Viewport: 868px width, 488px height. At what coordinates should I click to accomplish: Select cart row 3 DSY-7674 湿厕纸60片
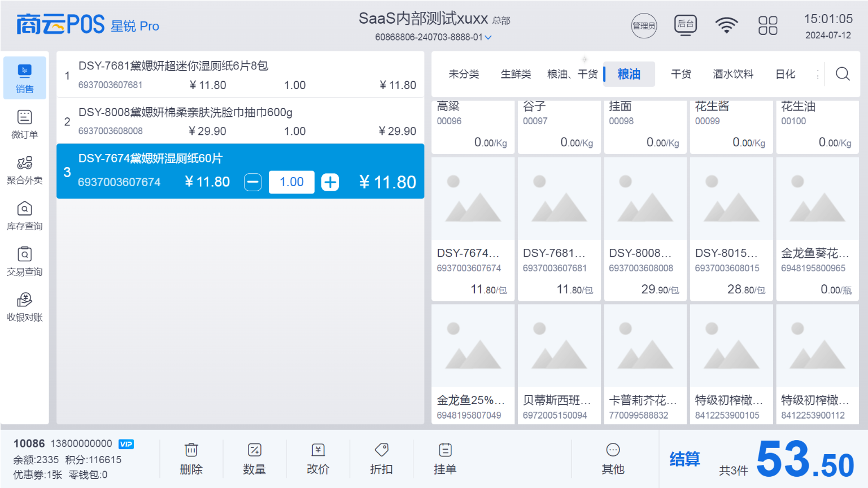[x=240, y=172]
